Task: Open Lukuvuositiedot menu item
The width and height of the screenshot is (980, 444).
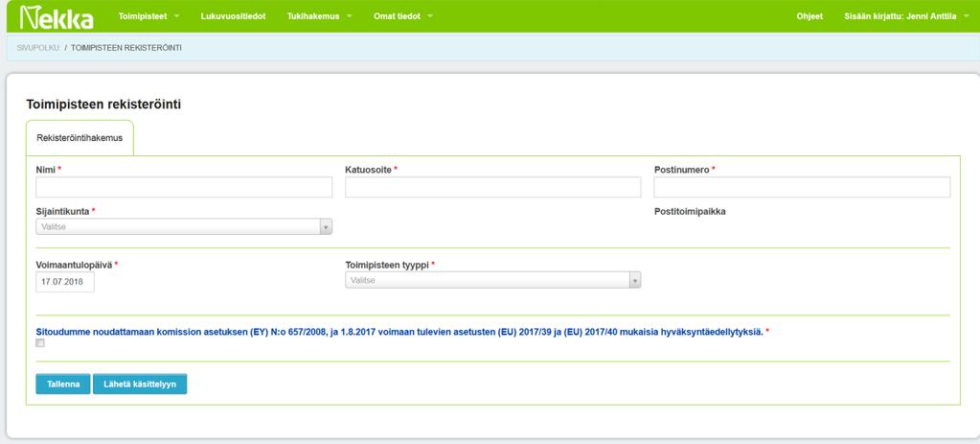Action: tap(233, 16)
